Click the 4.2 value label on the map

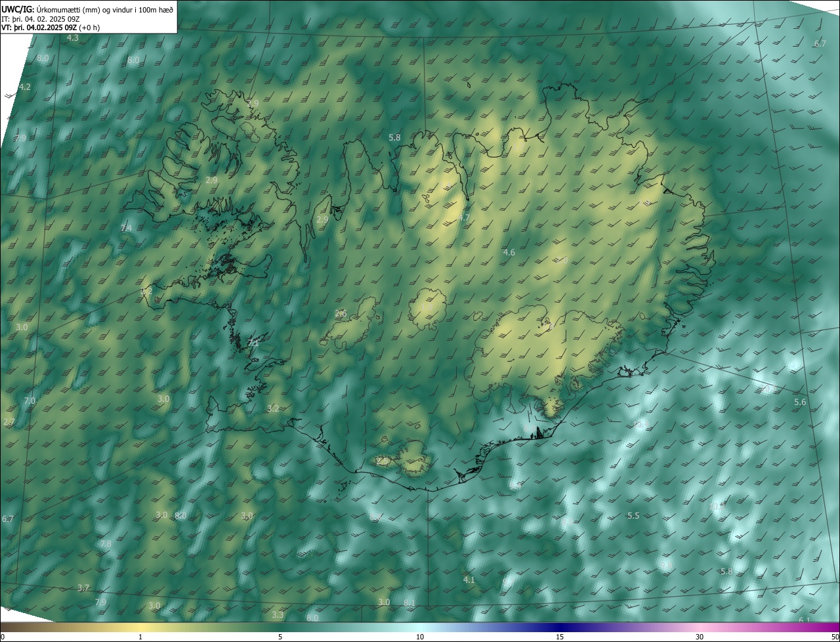tap(25, 87)
